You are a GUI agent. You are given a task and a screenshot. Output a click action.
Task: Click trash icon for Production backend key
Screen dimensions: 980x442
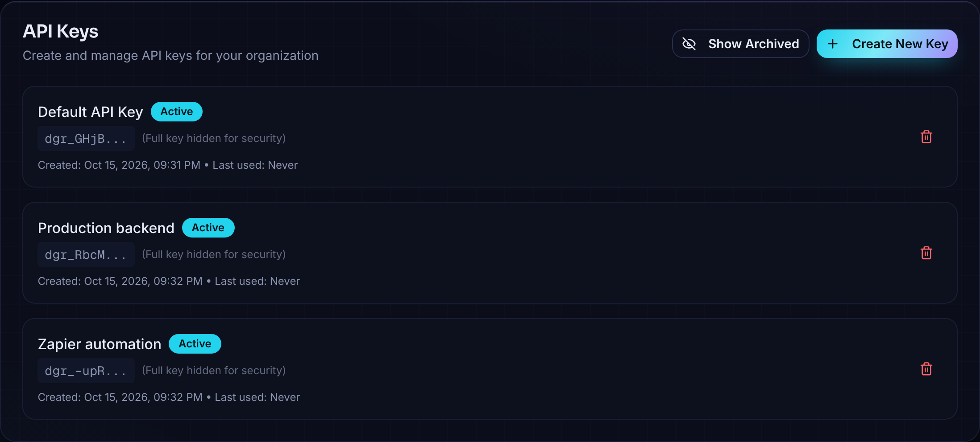click(926, 253)
